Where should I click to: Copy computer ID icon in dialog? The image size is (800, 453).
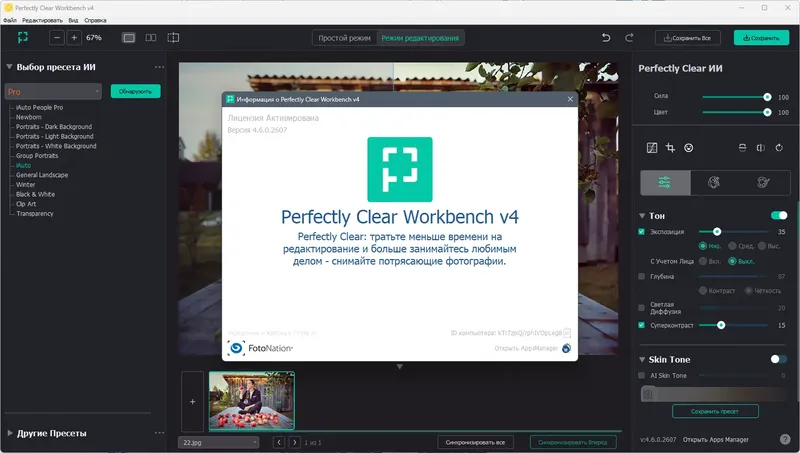coord(567,333)
